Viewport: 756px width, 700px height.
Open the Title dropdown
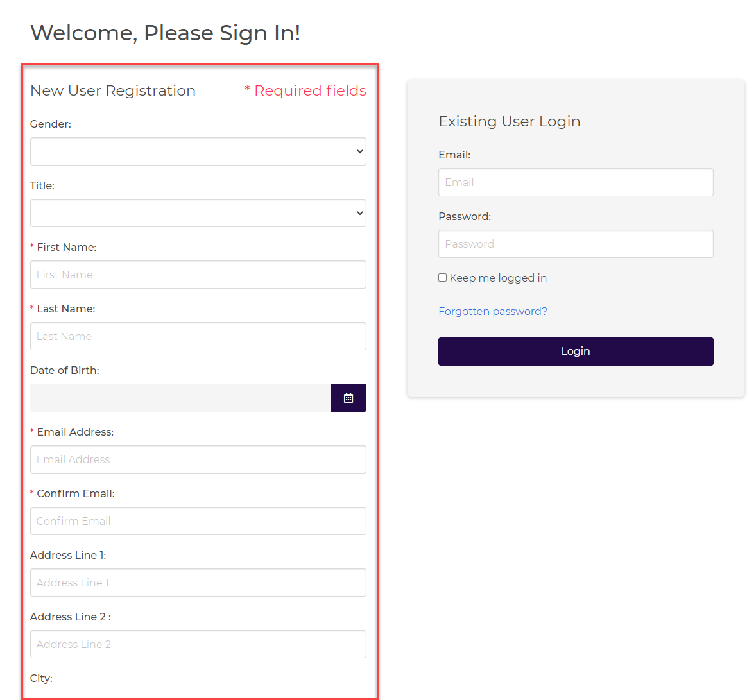point(198,213)
